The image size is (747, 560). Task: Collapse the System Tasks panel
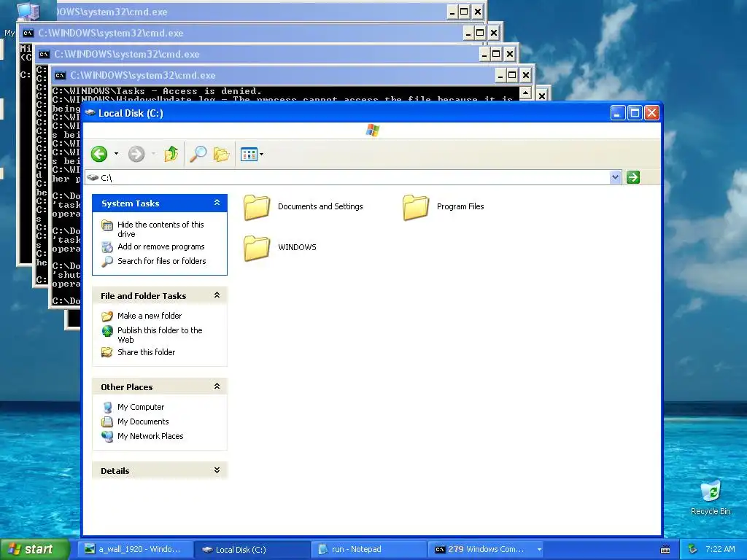(217, 203)
